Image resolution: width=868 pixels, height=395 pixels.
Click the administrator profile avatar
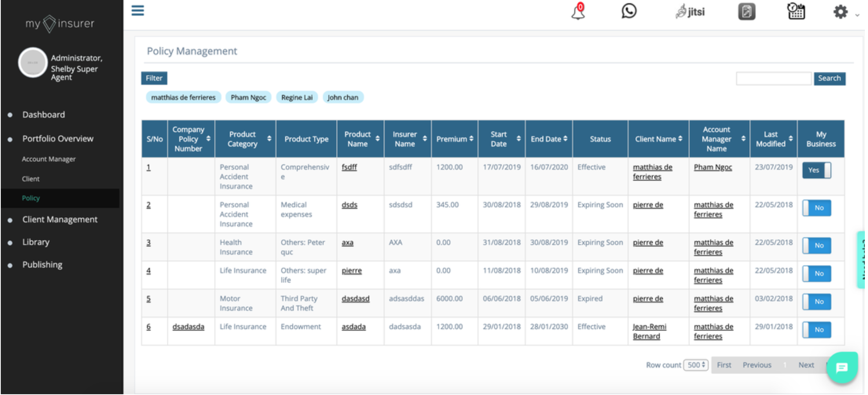click(33, 62)
